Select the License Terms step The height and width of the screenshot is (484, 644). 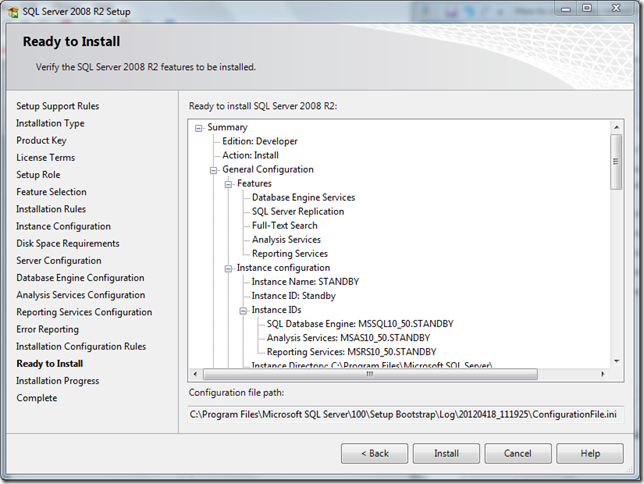point(46,158)
